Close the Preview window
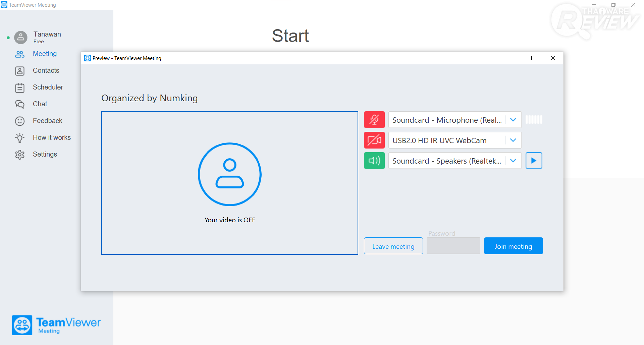The image size is (644, 345). [x=553, y=58]
